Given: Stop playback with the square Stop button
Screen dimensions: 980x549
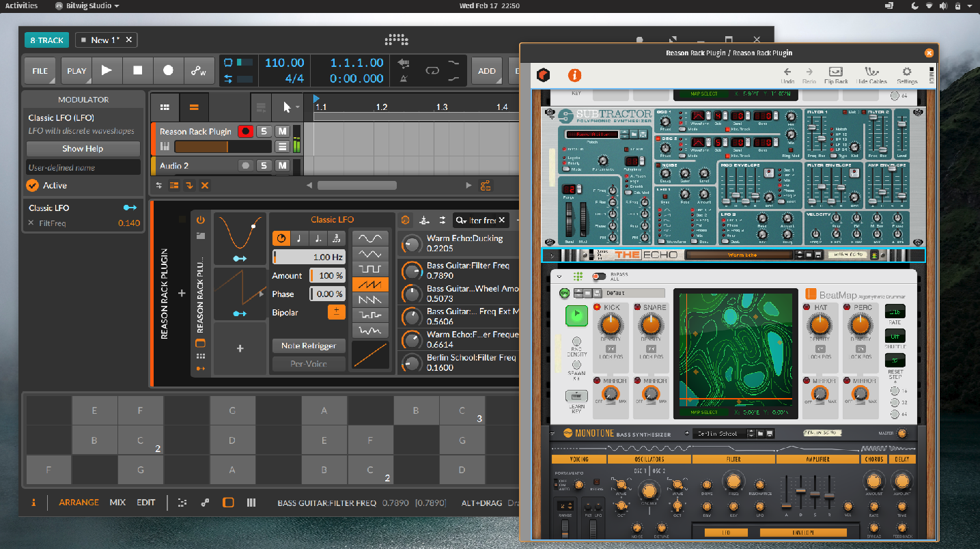Looking at the screenshot, I should [137, 70].
